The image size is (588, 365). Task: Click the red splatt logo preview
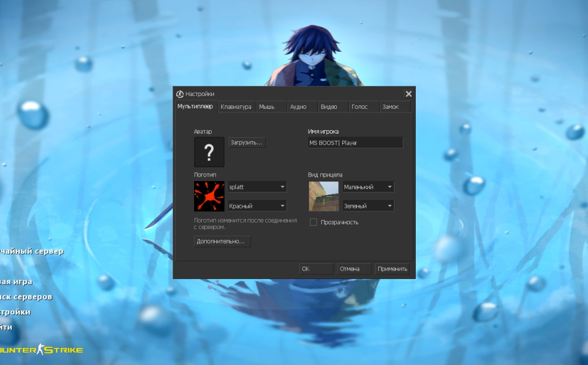click(x=209, y=197)
